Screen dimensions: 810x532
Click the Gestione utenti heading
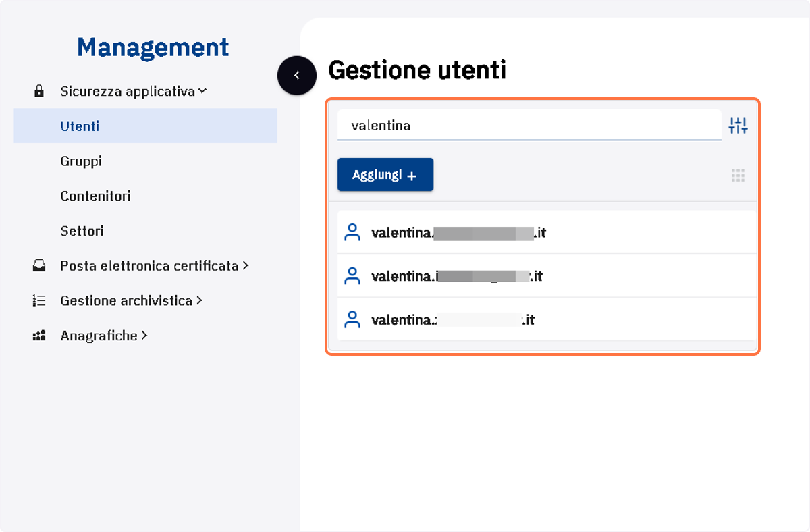point(417,70)
